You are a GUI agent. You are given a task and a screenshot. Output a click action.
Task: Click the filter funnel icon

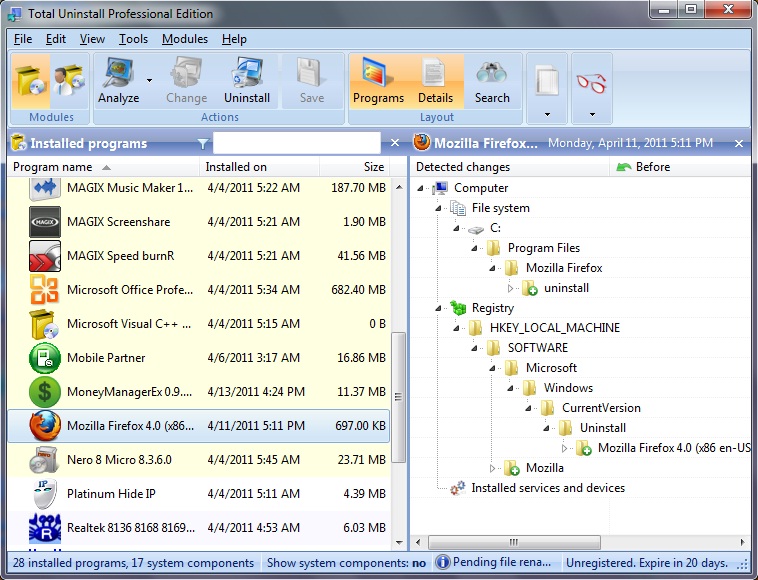203,144
